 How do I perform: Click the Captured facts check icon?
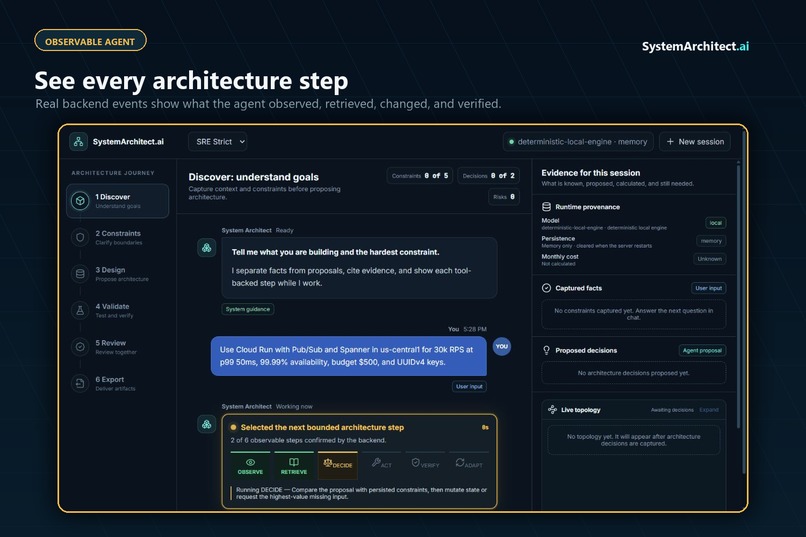pyautogui.click(x=546, y=288)
